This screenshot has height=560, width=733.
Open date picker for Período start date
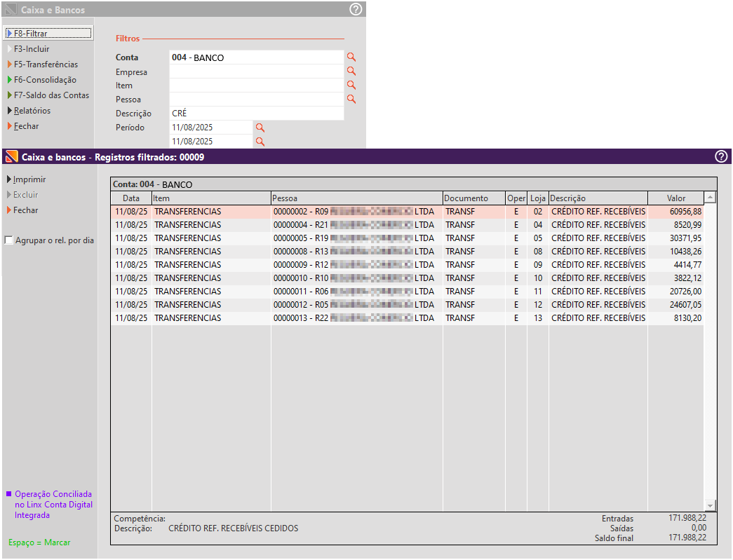pyautogui.click(x=260, y=128)
